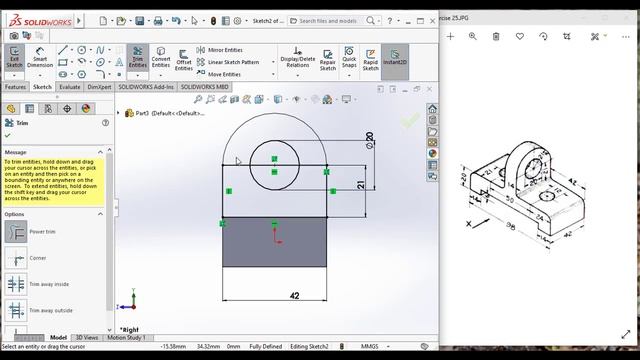Image resolution: width=640 pixels, height=360 pixels.
Task: Open PropertyManager panel tab
Action: coord(29,109)
